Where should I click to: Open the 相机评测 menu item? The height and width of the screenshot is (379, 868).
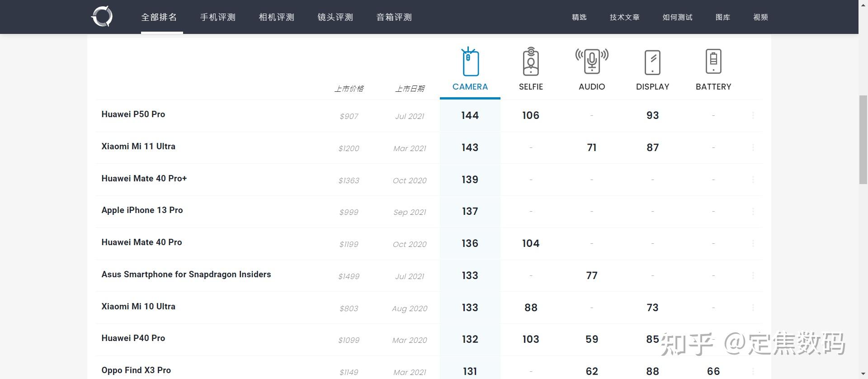(x=277, y=17)
